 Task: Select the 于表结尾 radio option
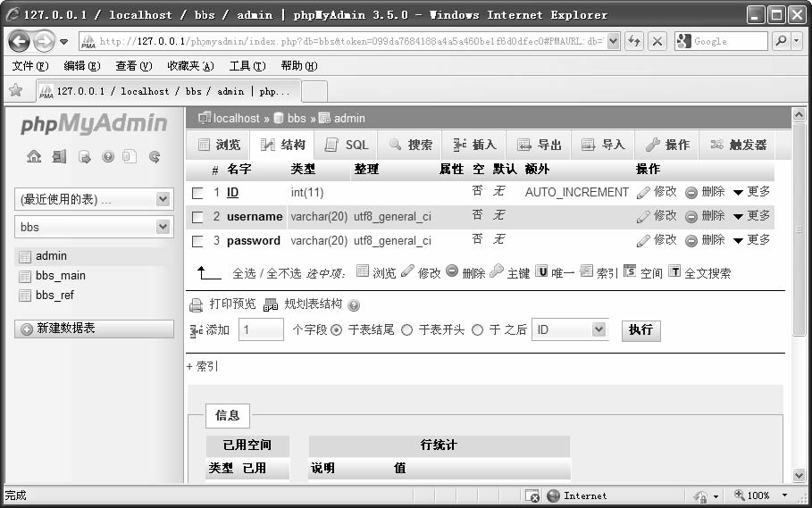336,330
